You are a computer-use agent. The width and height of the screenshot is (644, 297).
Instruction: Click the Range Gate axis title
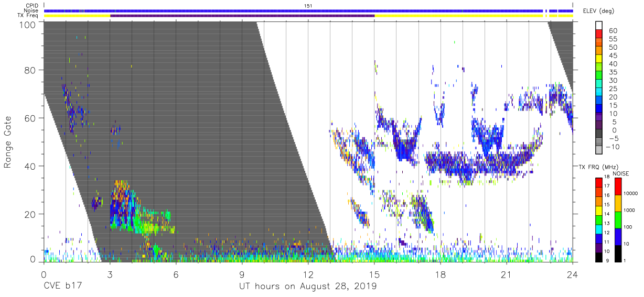(x=8, y=142)
